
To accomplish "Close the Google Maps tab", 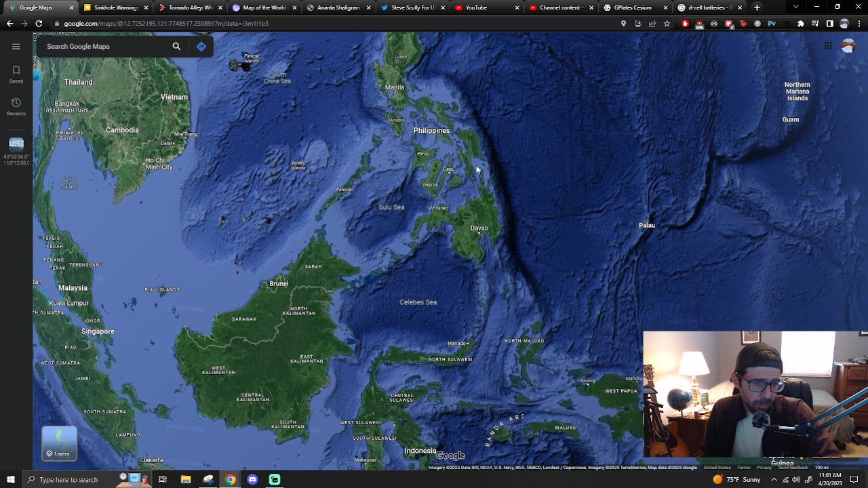I will 71,7.
